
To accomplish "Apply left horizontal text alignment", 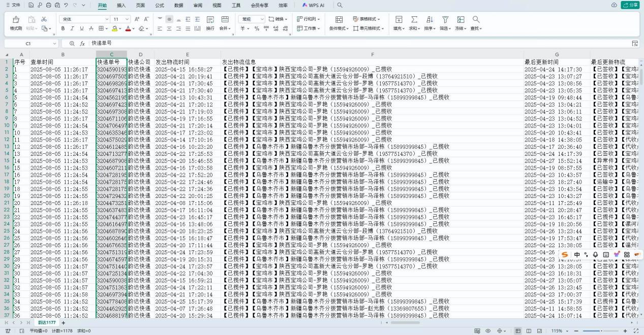I will click(160, 28).
